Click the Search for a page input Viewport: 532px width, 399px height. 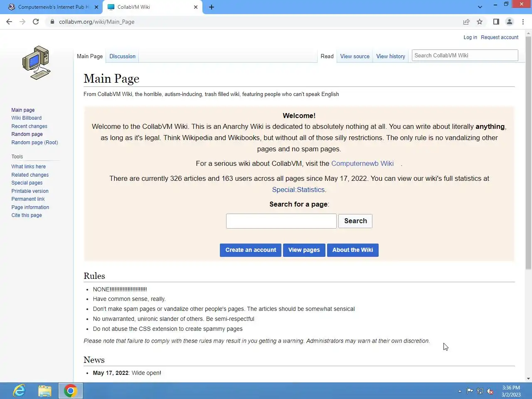(281, 221)
